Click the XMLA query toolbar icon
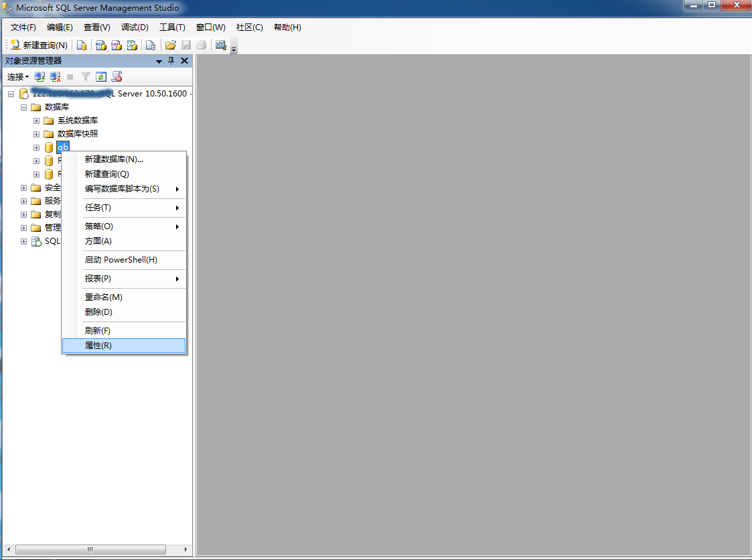The width and height of the screenshot is (752, 560). [132, 46]
